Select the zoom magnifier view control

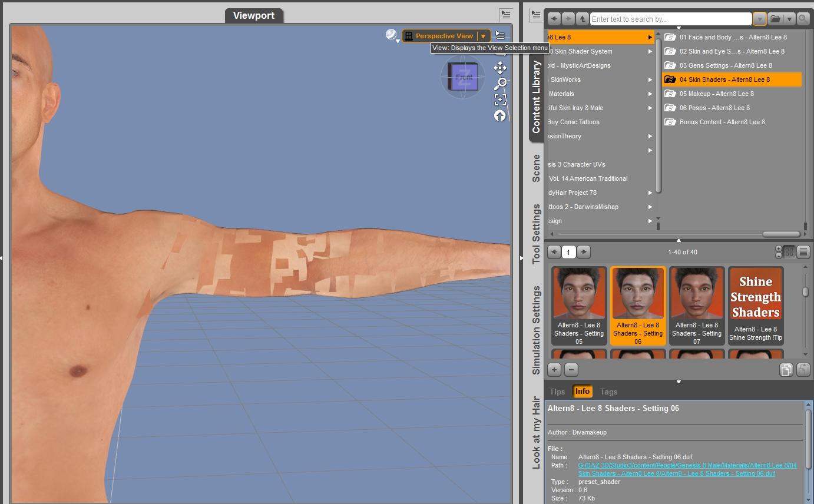(500, 84)
